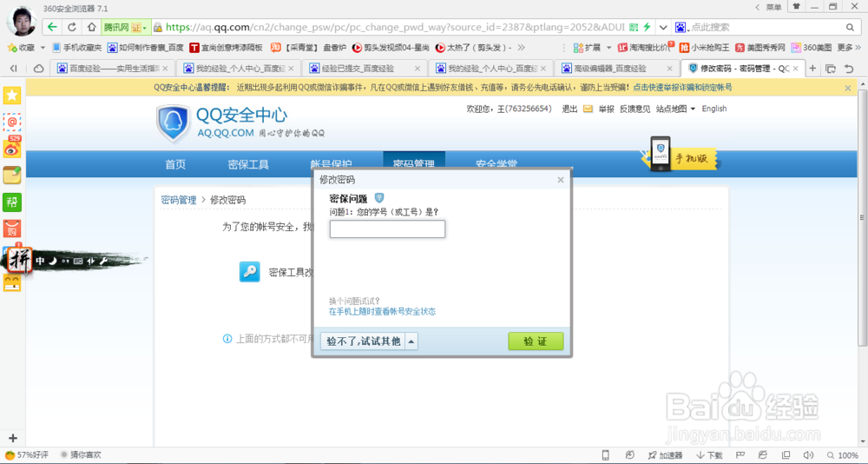
Task: Click the green 验证 button
Action: pos(536,341)
